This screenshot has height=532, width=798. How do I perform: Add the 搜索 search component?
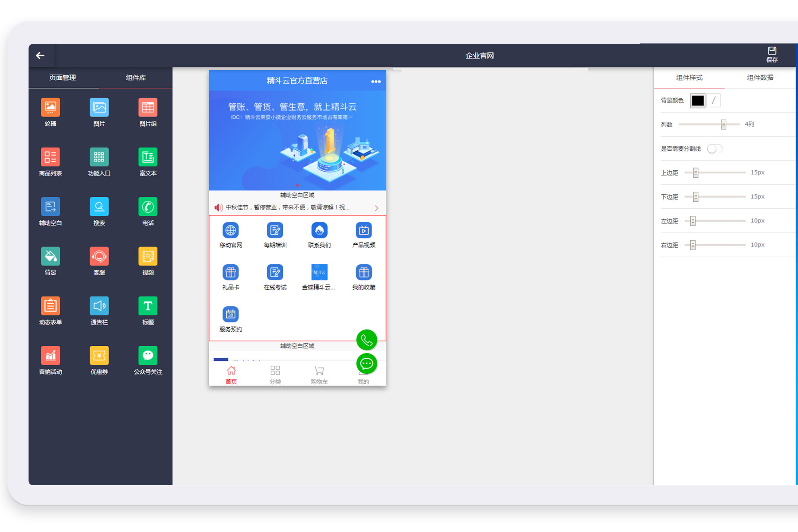pos(99,207)
